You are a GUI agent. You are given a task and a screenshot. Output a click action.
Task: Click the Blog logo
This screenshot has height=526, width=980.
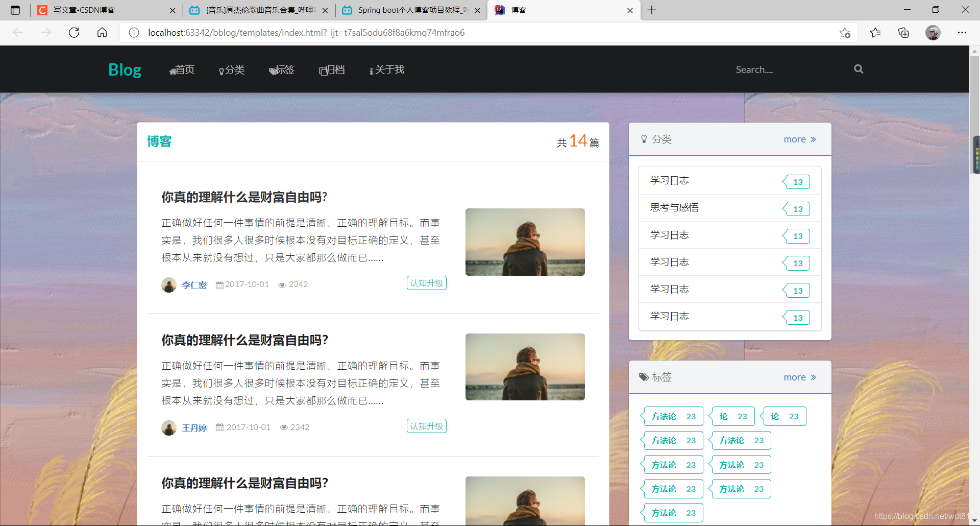[125, 69]
